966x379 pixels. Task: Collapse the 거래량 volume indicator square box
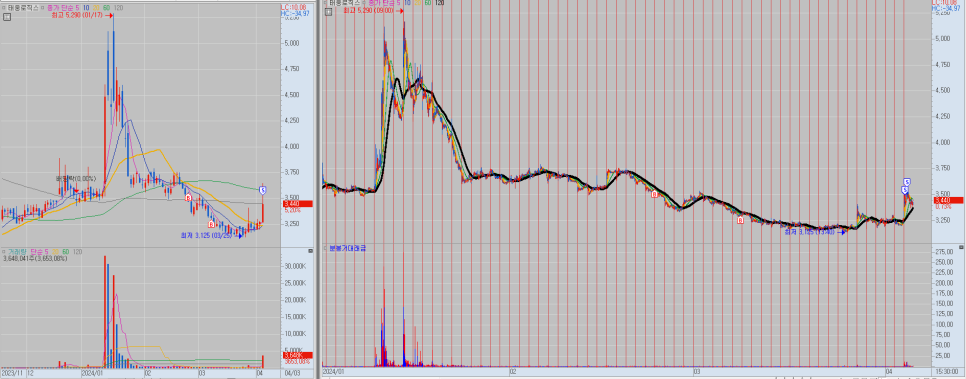(x=4, y=252)
